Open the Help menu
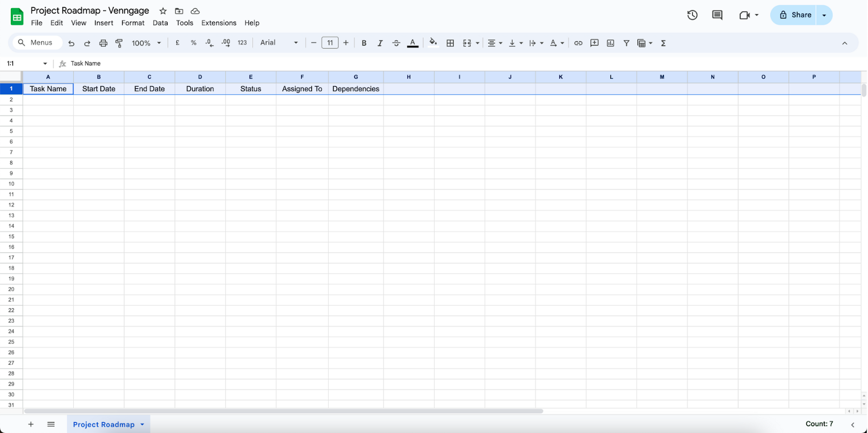The height and width of the screenshot is (433, 868). (x=252, y=23)
